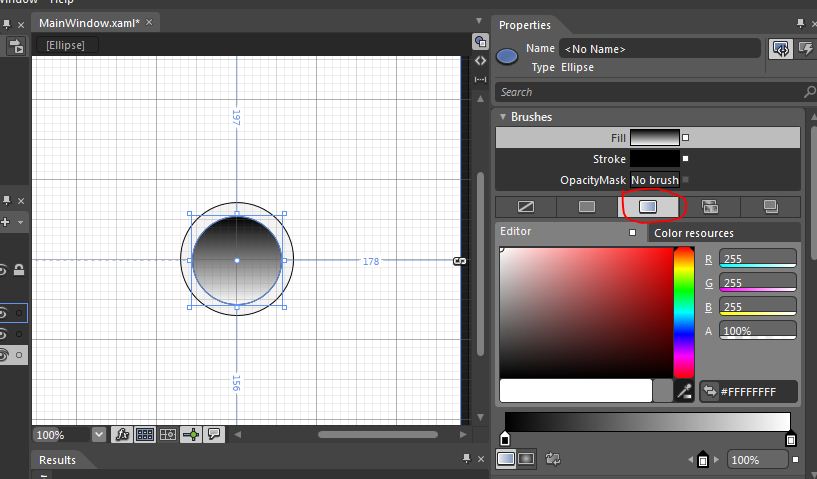The height and width of the screenshot is (479, 817).
Task: Open the Color resources tab
Action: click(693, 233)
